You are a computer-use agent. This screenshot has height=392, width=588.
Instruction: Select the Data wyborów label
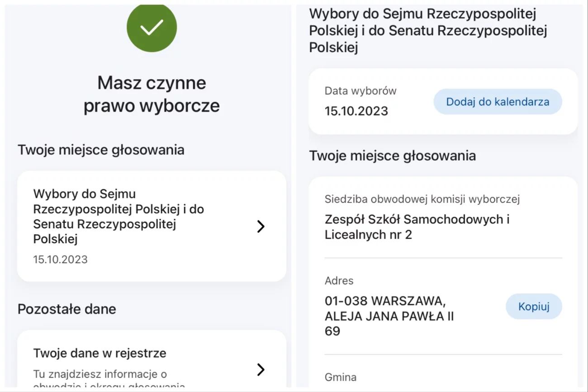360,91
